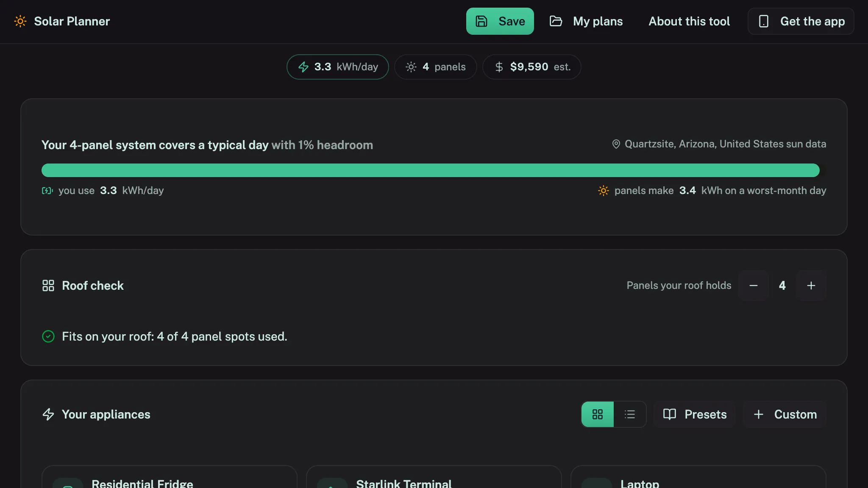Switch appliances to list view
868x488 pixels.
click(630, 414)
